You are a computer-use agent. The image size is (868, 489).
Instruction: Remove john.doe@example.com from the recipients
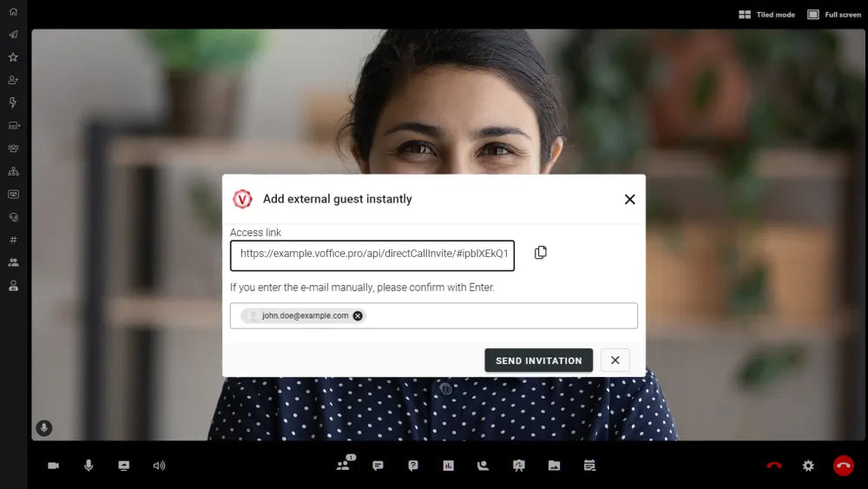pos(358,316)
